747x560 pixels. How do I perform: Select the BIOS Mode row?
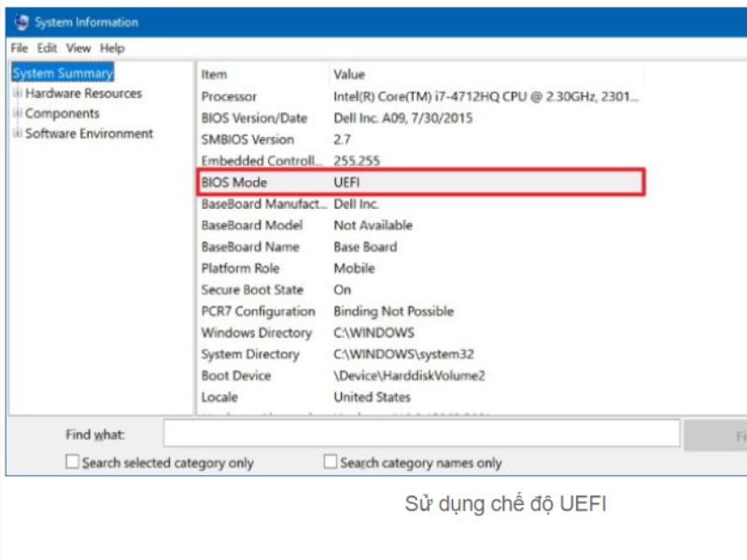[421, 182]
